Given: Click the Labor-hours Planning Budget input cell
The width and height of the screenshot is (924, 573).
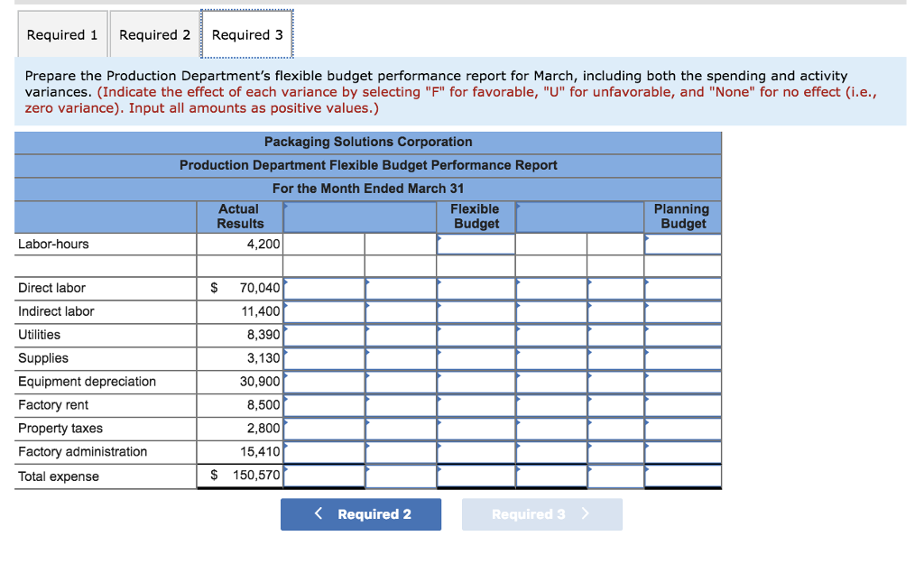Looking at the screenshot, I should pyautogui.click(x=683, y=244).
